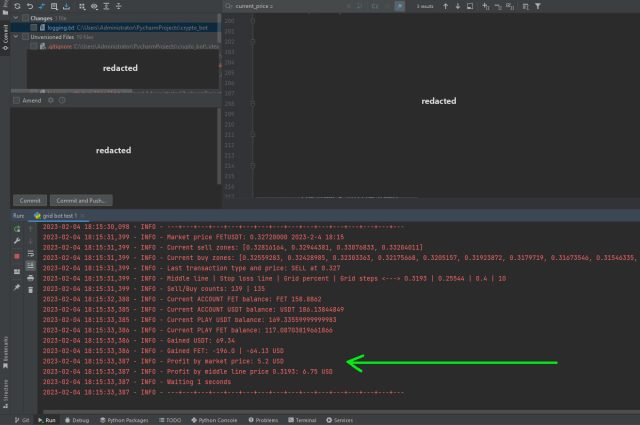Viewport: 640px width, 425px height.
Task: Open the Structure sidebar tab
Action: pyautogui.click(x=5, y=394)
